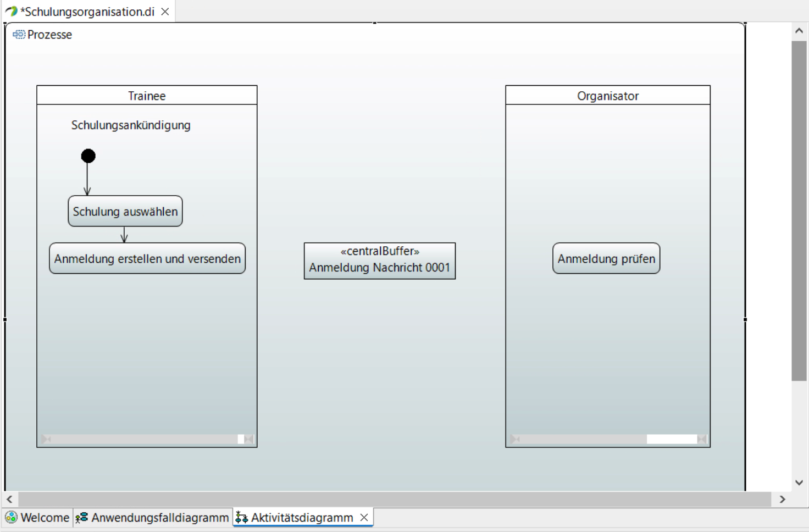The height and width of the screenshot is (532, 809).
Task: Select control flow arrow from initial node
Action: pos(87,179)
